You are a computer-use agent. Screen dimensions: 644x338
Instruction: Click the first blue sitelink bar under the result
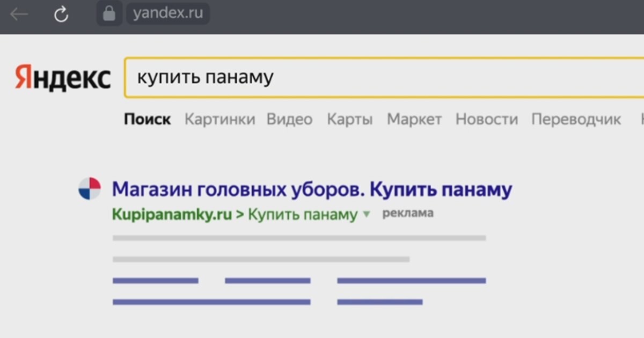155,281
